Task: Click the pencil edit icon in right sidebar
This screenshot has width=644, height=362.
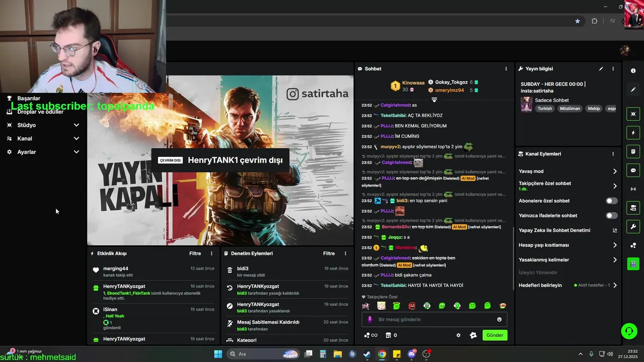Action: pyautogui.click(x=633, y=89)
